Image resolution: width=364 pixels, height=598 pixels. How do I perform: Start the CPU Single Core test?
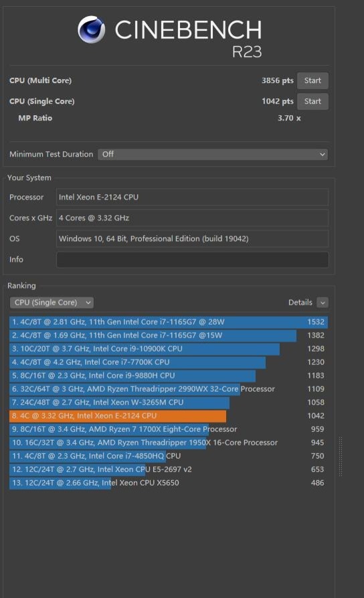coord(312,101)
